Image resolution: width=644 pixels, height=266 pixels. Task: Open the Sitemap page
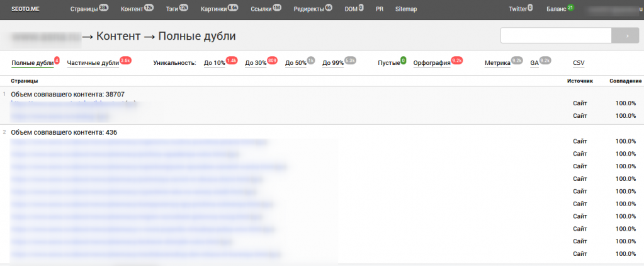[x=405, y=9]
